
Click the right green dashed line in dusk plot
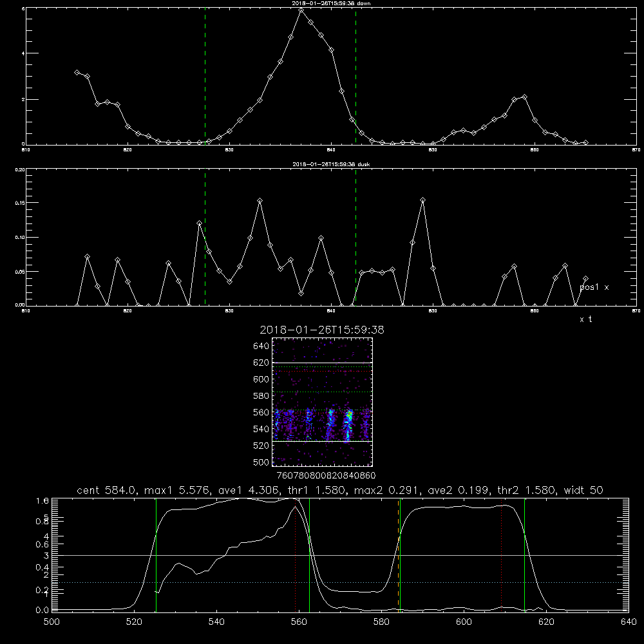tap(355, 237)
